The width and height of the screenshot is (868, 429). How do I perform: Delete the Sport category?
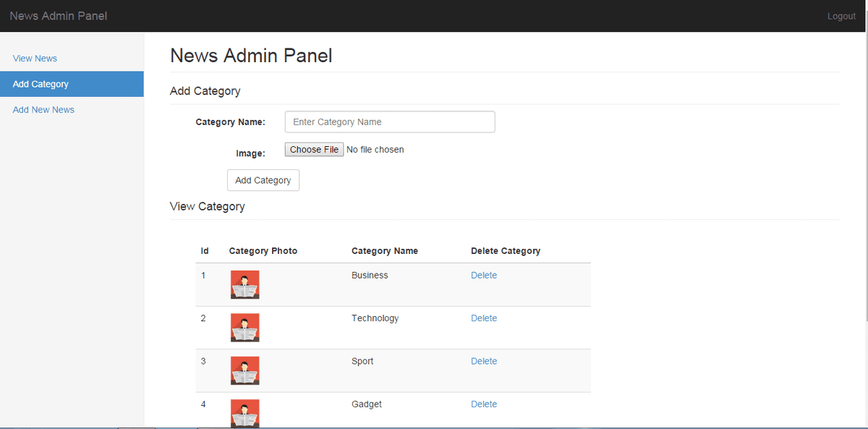coord(484,361)
